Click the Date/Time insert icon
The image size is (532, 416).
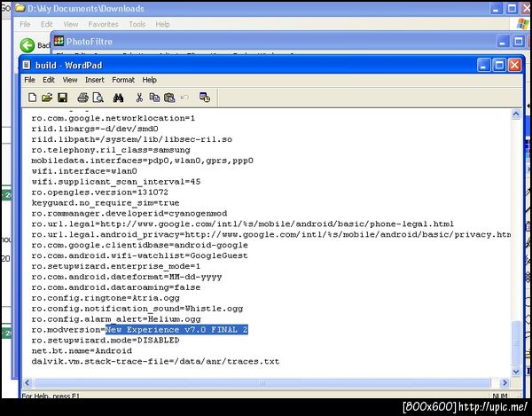tap(205, 98)
